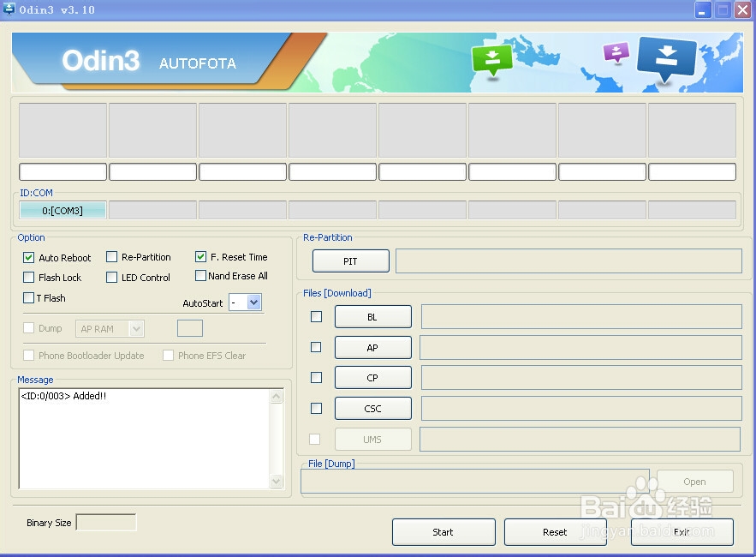
Task: Tick the checkbox beside AP button
Action: coord(316,347)
